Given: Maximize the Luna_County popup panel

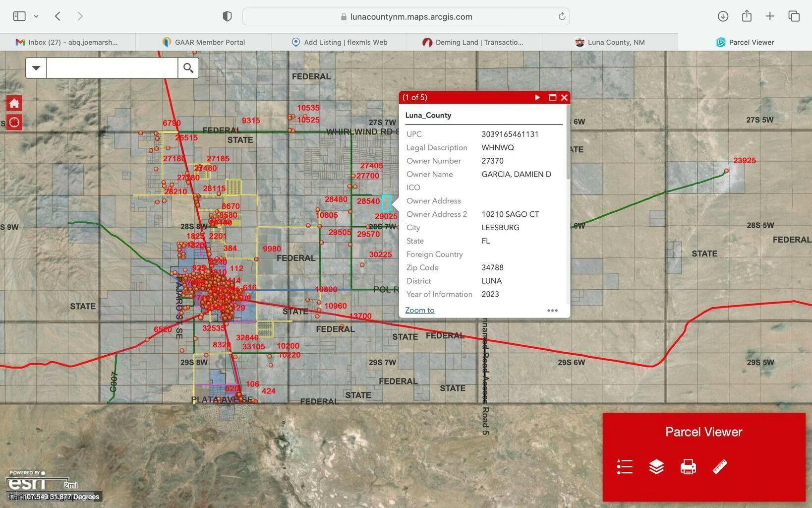Looking at the screenshot, I should point(552,97).
